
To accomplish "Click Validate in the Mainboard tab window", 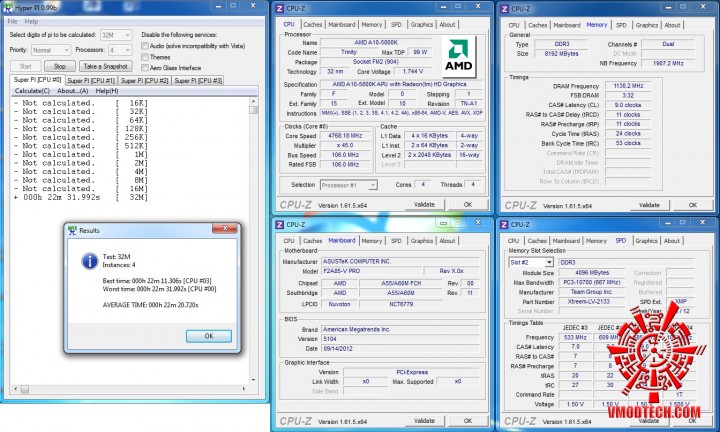I will [x=424, y=421].
